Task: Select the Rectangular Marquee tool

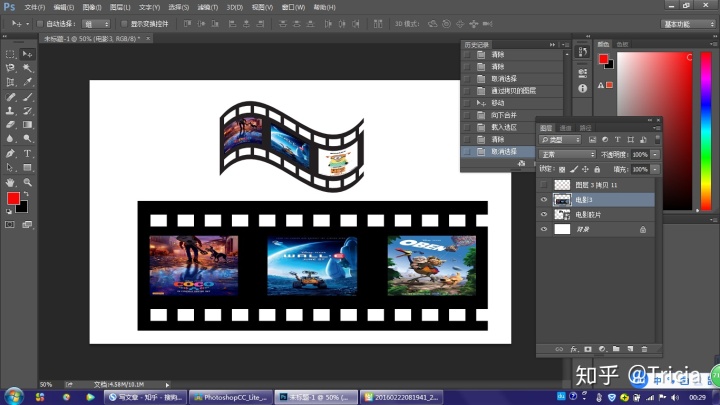Action: [x=10, y=54]
